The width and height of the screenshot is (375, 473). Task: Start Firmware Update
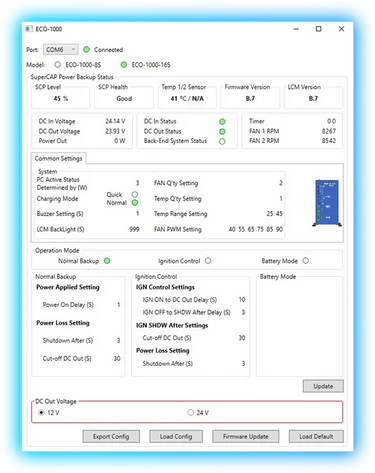(246, 436)
